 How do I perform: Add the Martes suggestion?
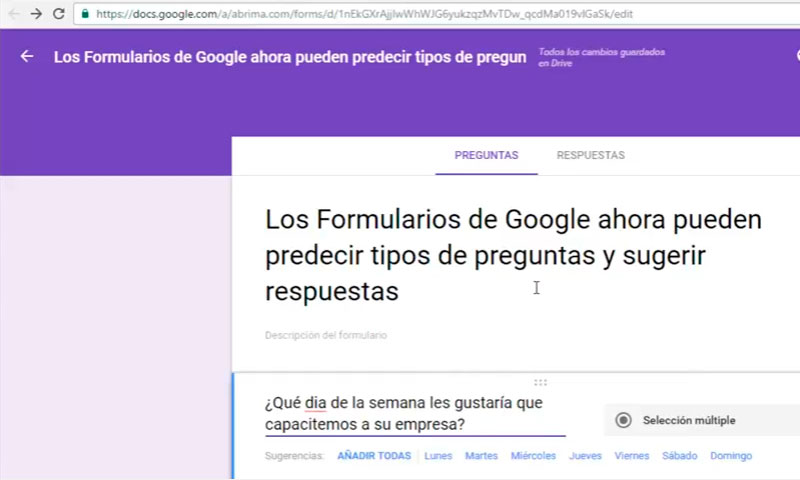coord(481,456)
